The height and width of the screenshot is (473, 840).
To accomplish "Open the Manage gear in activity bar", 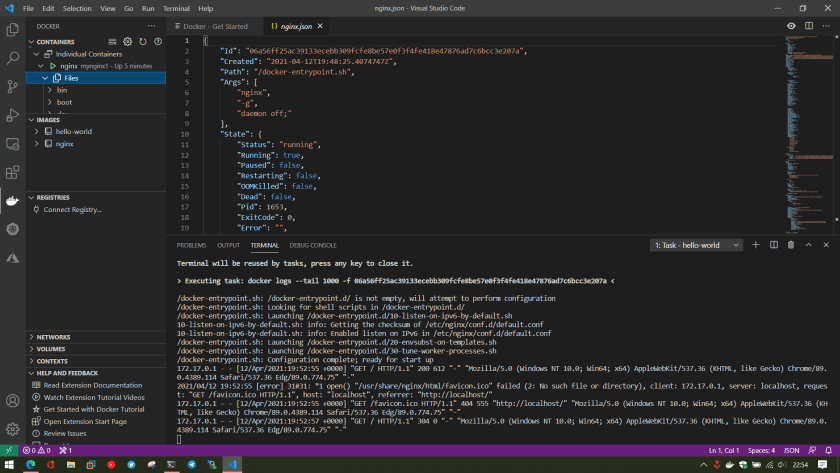I will click(12, 429).
